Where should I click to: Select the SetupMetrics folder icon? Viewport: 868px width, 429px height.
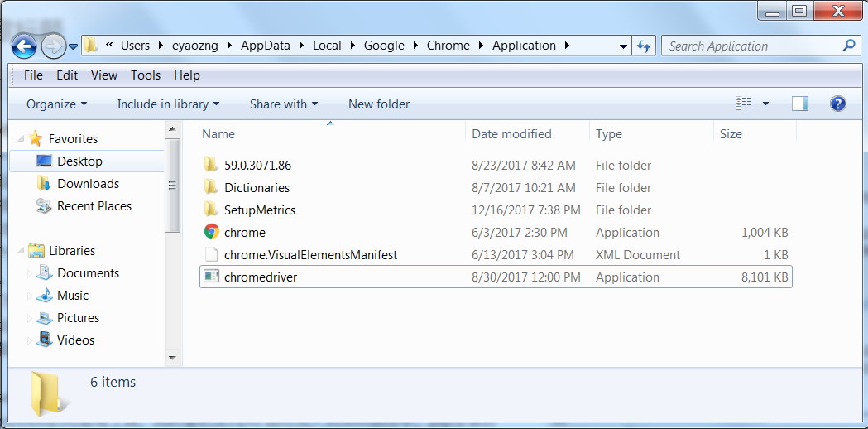click(210, 210)
